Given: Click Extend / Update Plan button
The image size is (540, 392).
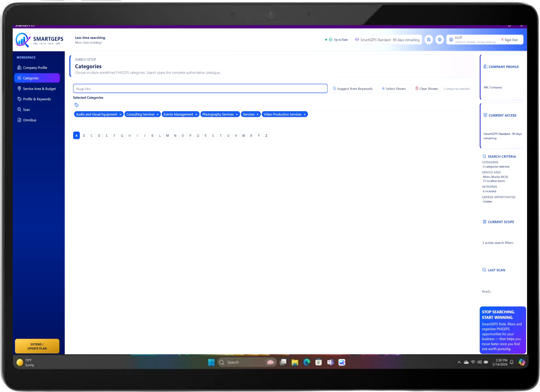Looking at the screenshot, I should [37, 346].
